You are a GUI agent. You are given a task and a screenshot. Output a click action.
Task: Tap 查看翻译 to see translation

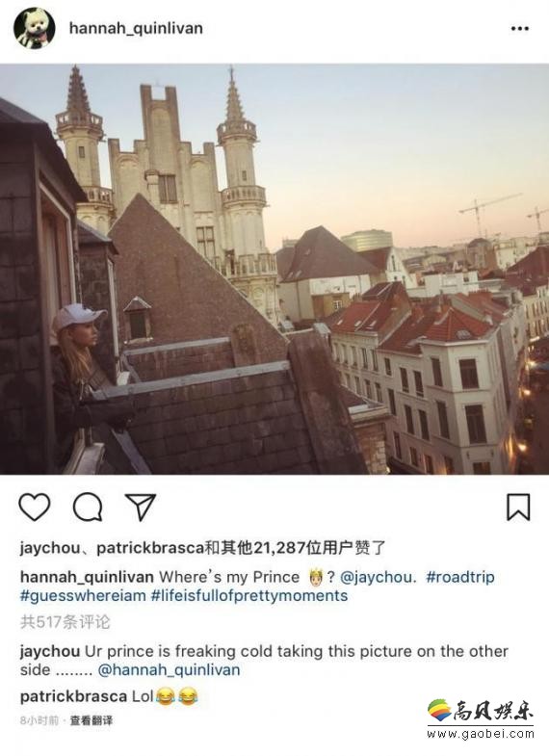pyautogui.click(x=91, y=720)
